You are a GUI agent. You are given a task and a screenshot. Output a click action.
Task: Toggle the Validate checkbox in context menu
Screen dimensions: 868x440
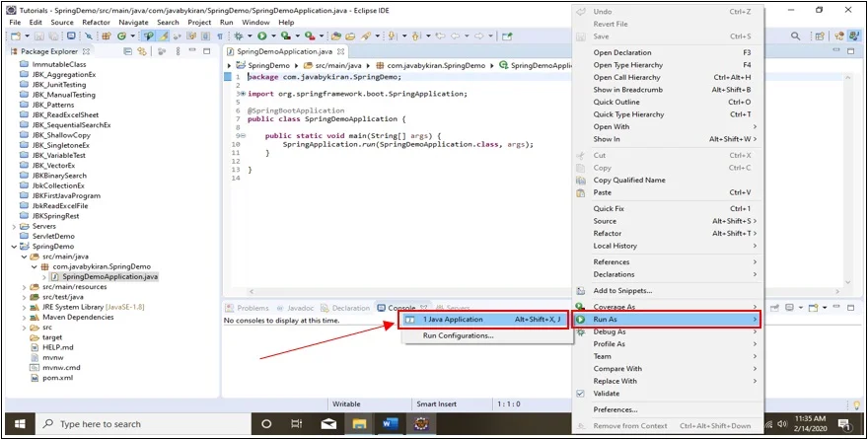(581, 394)
